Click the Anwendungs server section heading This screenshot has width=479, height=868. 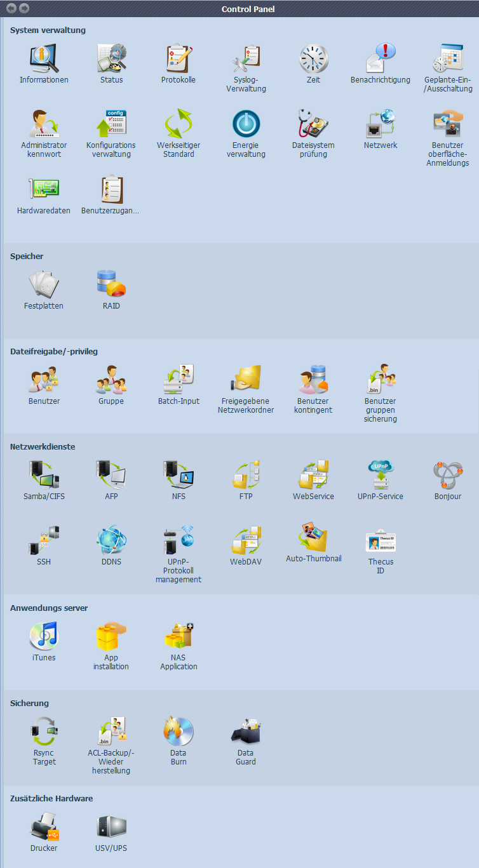(49, 608)
